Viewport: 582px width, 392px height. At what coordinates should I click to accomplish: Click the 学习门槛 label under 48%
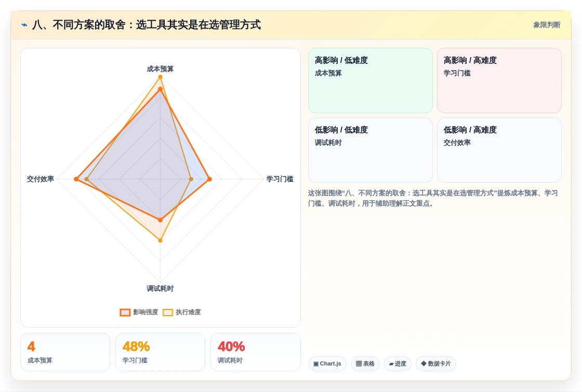point(135,360)
